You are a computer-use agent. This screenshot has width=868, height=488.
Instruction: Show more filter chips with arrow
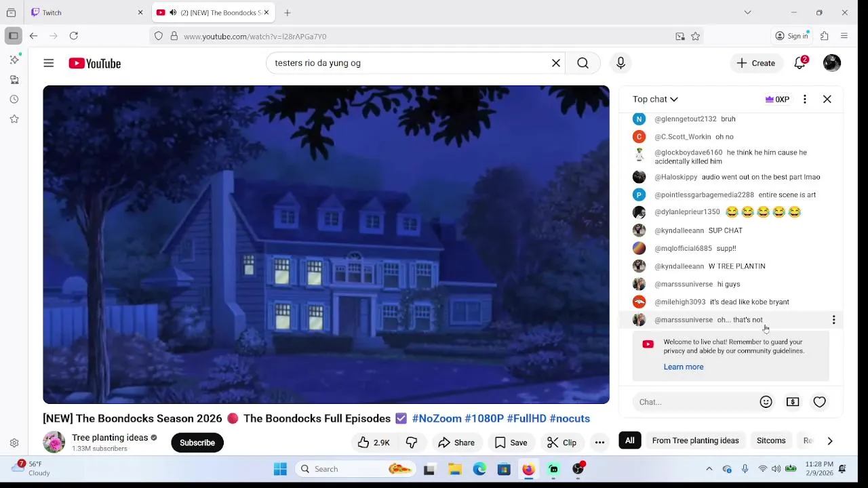click(830, 441)
